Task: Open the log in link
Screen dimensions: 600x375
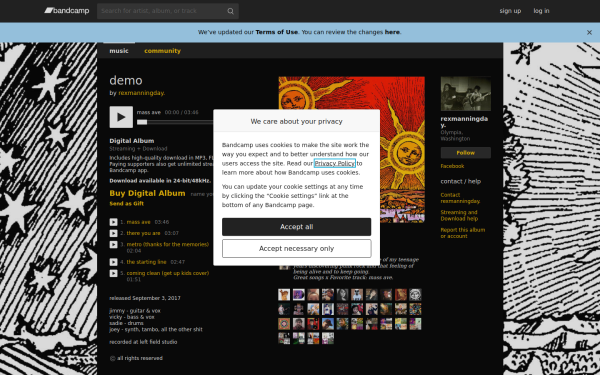Action: [x=541, y=11]
